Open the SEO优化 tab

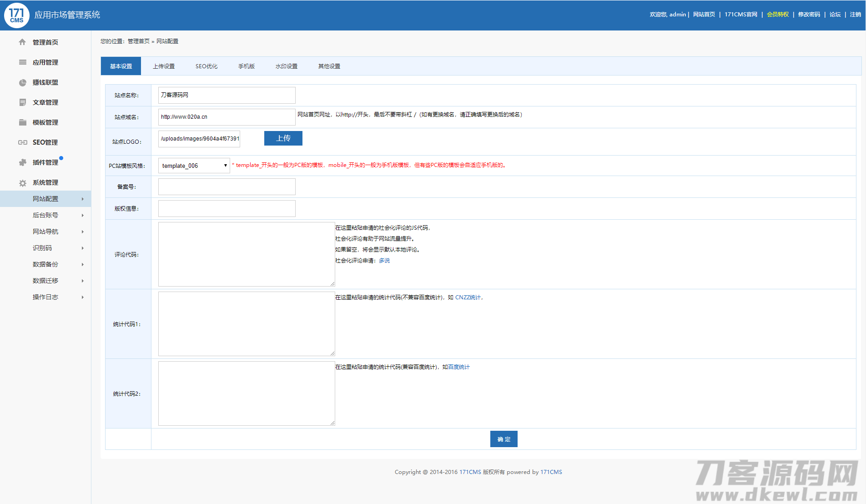206,66
